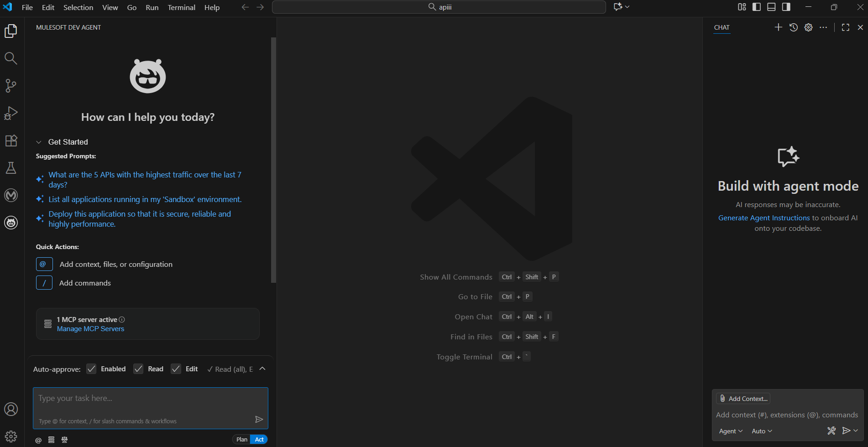
Task: Toggle the Edit auto-approve checkbox
Action: (x=176, y=369)
